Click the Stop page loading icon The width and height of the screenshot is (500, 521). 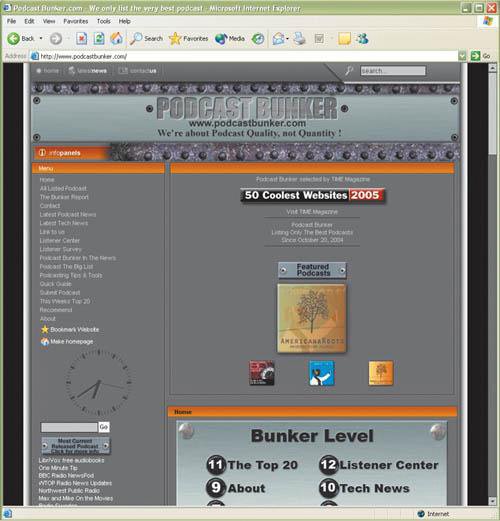82,39
